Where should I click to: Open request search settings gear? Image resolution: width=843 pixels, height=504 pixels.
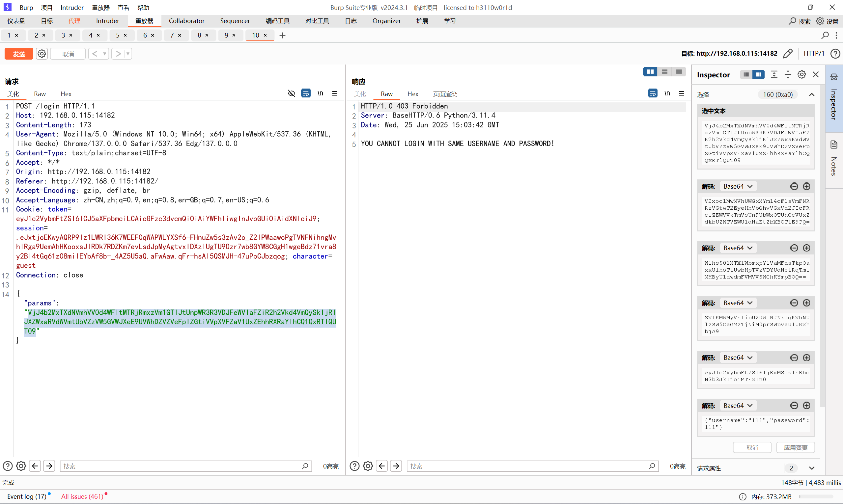click(x=21, y=466)
